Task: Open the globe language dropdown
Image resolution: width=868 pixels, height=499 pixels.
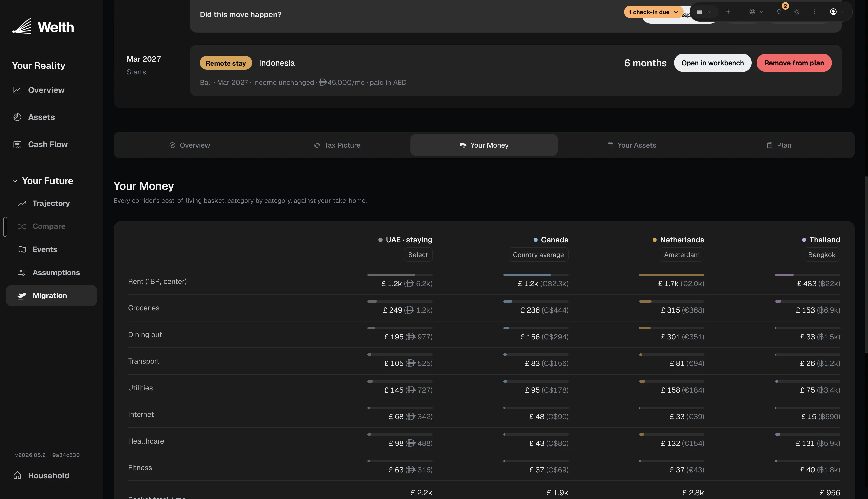Action: (x=756, y=12)
